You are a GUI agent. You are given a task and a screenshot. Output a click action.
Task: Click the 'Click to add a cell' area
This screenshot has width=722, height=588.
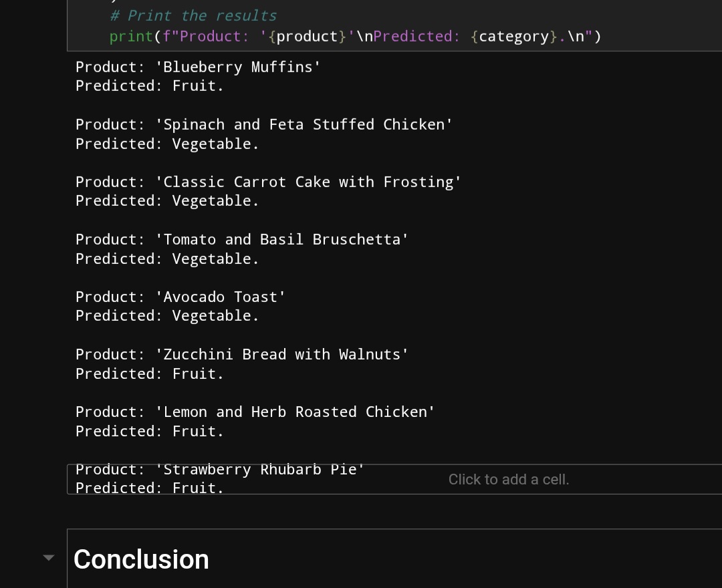coord(508,479)
